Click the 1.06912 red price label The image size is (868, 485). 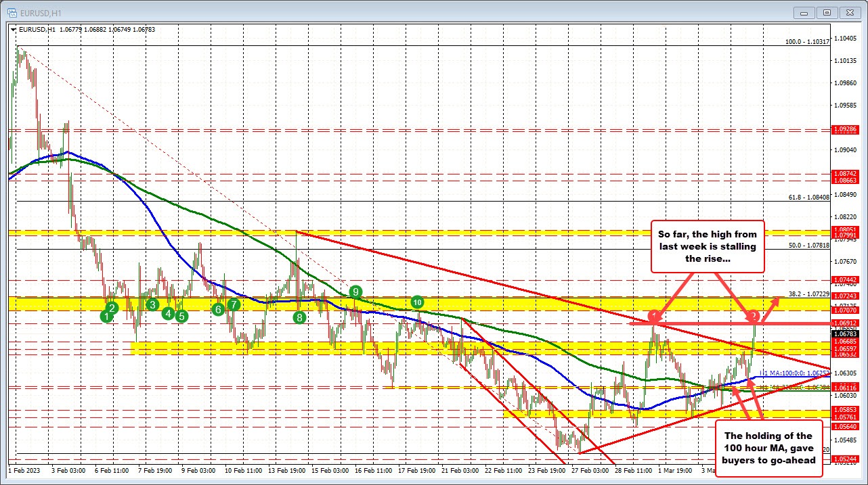coord(846,323)
